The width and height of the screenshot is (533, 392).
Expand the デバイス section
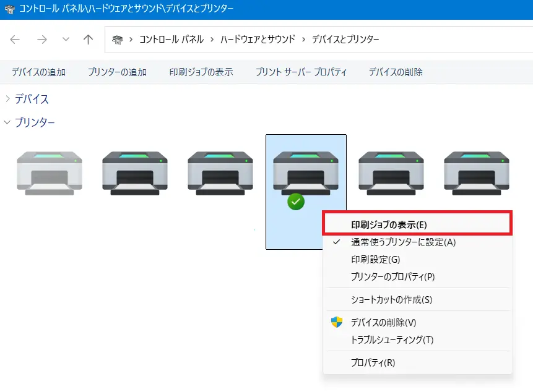[x=8, y=99]
